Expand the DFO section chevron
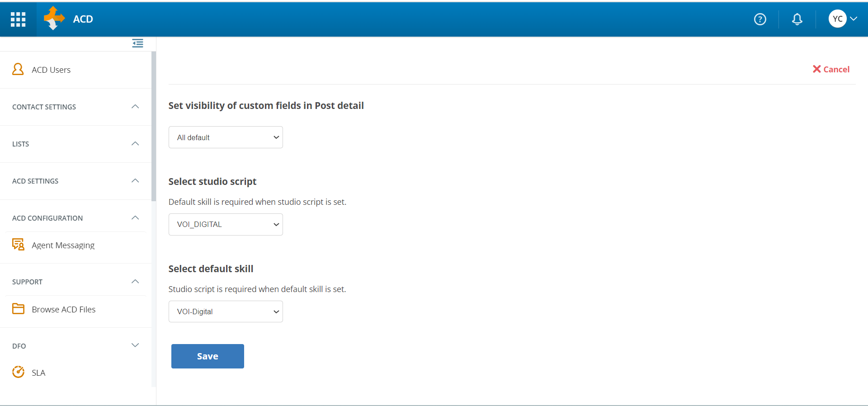Image resolution: width=868 pixels, height=406 pixels. 135,345
